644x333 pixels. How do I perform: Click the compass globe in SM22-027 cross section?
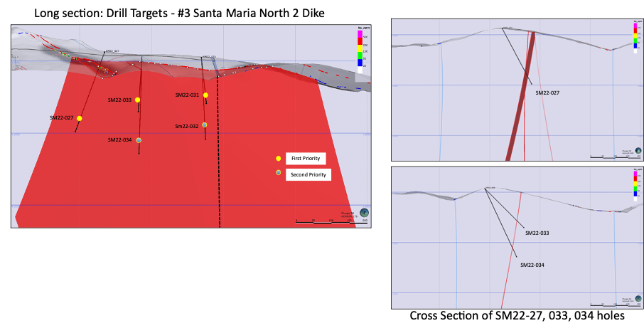[x=638, y=151]
